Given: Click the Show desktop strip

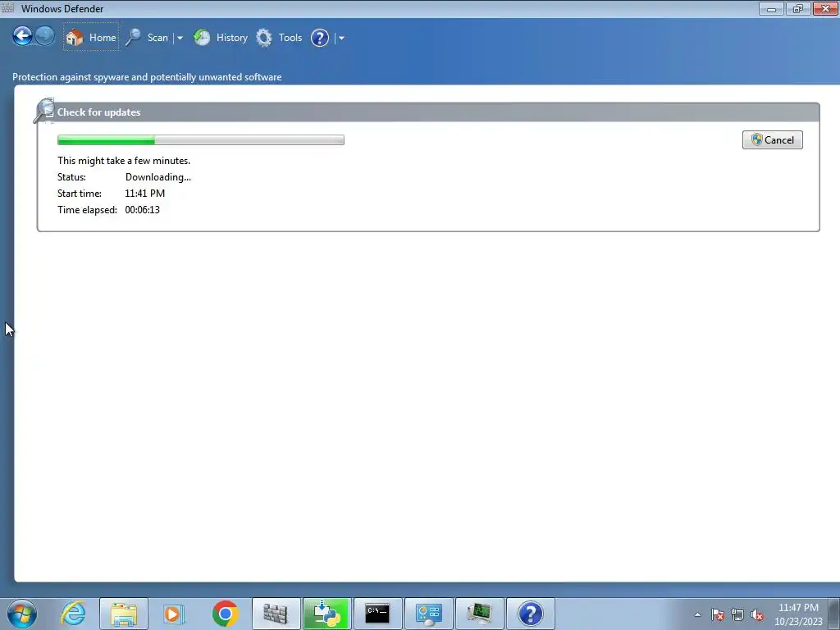Looking at the screenshot, I should click(834, 614).
